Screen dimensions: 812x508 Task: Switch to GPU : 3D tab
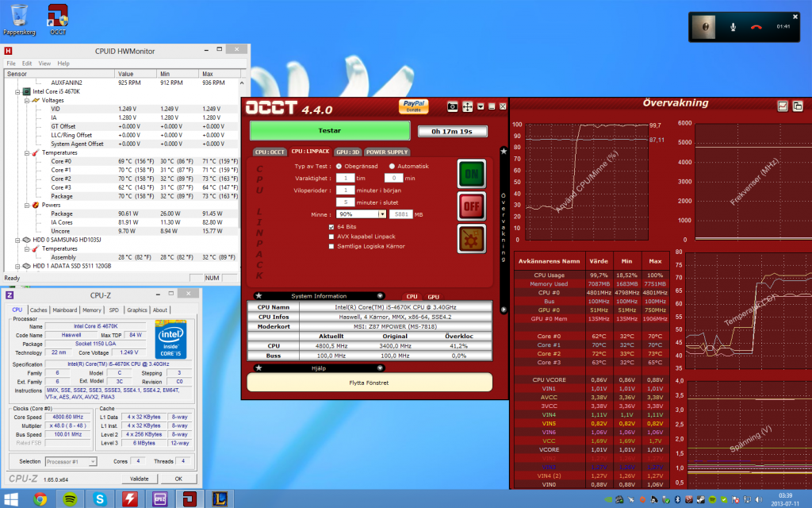coord(347,152)
